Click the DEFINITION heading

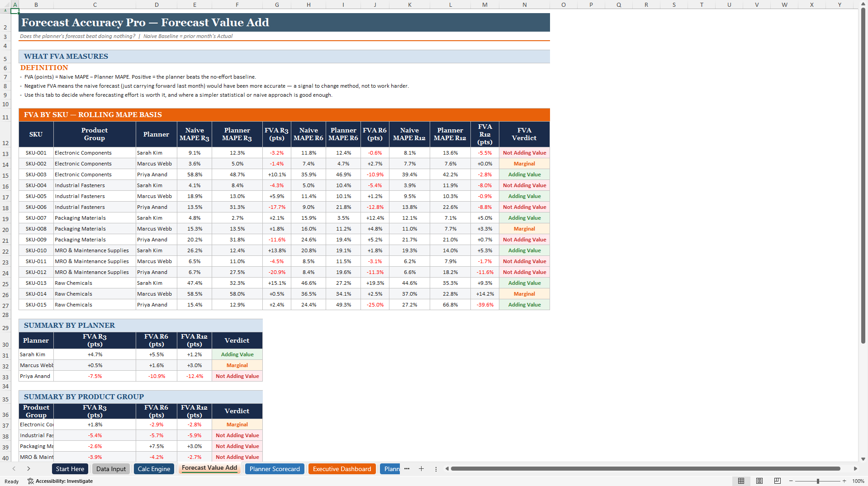pyautogui.click(x=44, y=68)
